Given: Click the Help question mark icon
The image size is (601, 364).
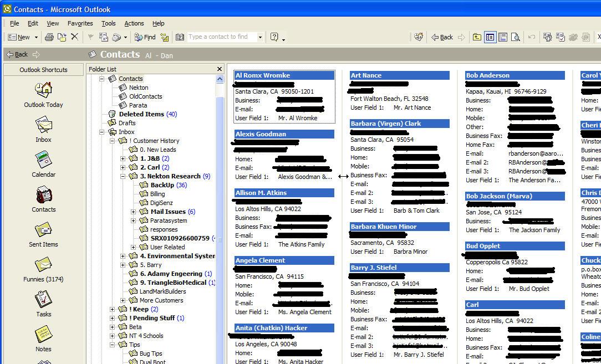Looking at the screenshot, I should 274,37.
